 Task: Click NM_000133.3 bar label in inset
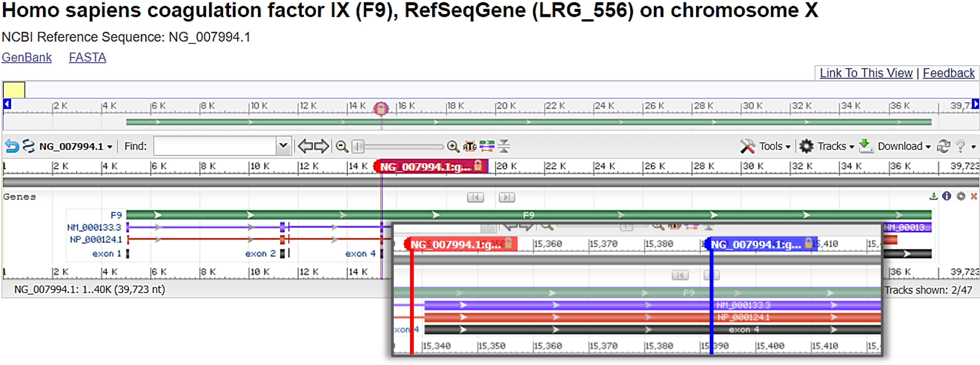click(x=743, y=305)
